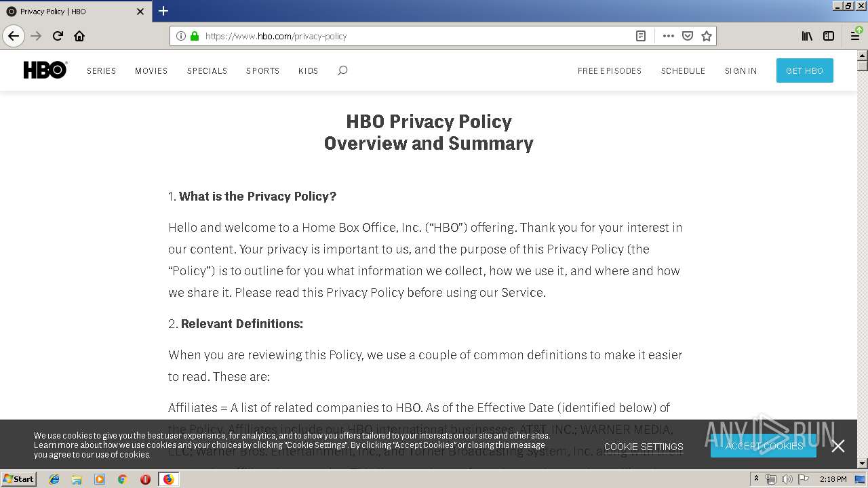The height and width of the screenshot is (488, 868).
Task: Select the Firefox taskbar button
Action: (168, 479)
